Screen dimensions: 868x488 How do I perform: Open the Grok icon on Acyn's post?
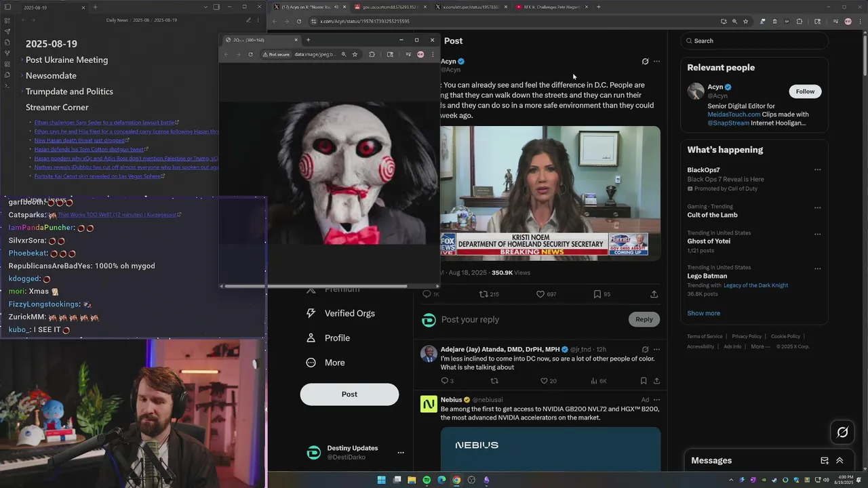pyautogui.click(x=645, y=62)
